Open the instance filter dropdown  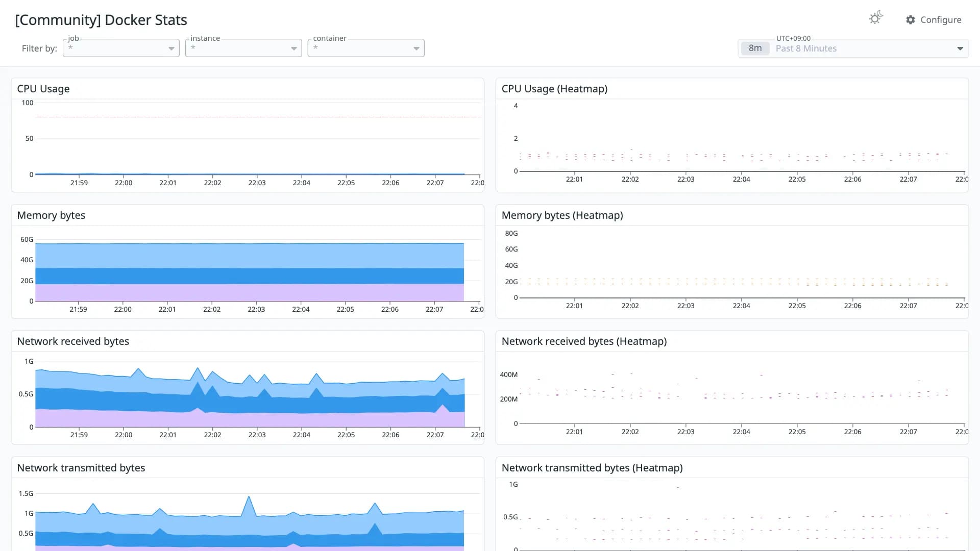(243, 48)
